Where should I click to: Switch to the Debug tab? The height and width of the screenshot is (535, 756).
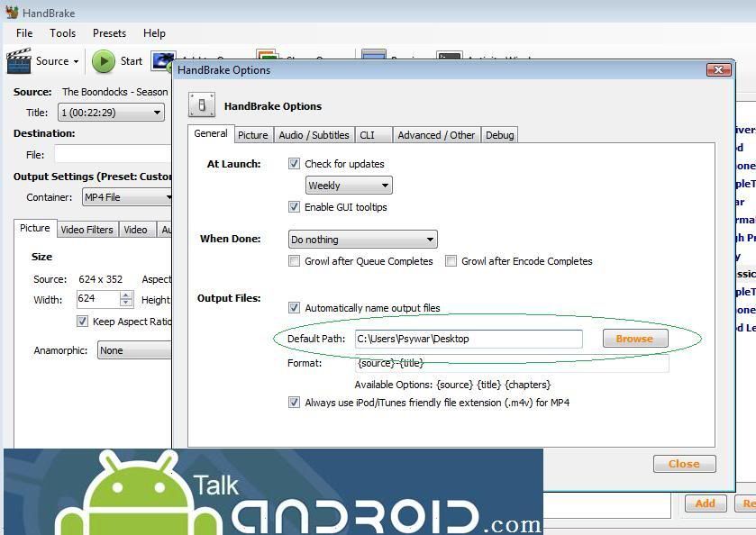499,135
